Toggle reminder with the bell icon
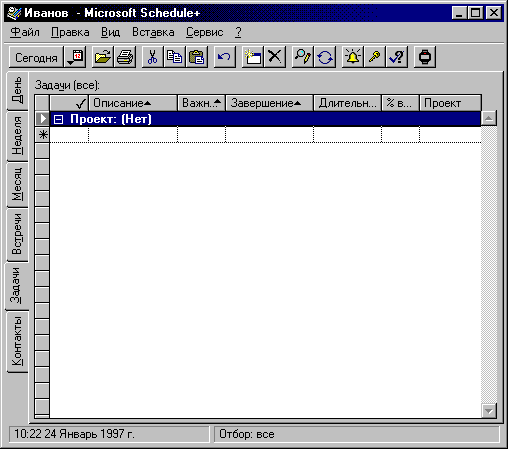 point(352,57)
